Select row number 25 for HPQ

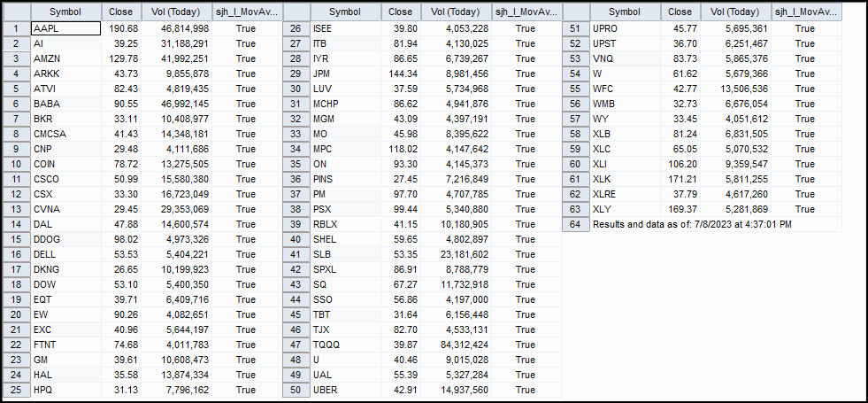coord(17,390)
